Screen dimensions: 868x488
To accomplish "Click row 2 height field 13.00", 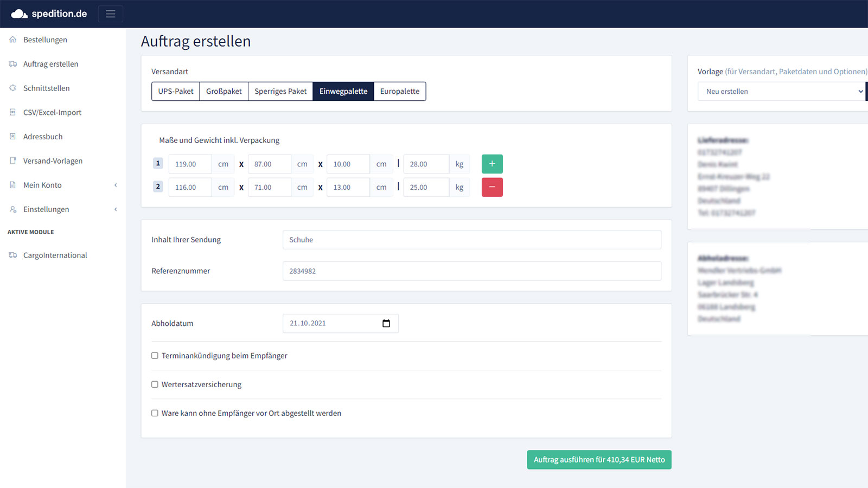I will [x=348, y=187].
